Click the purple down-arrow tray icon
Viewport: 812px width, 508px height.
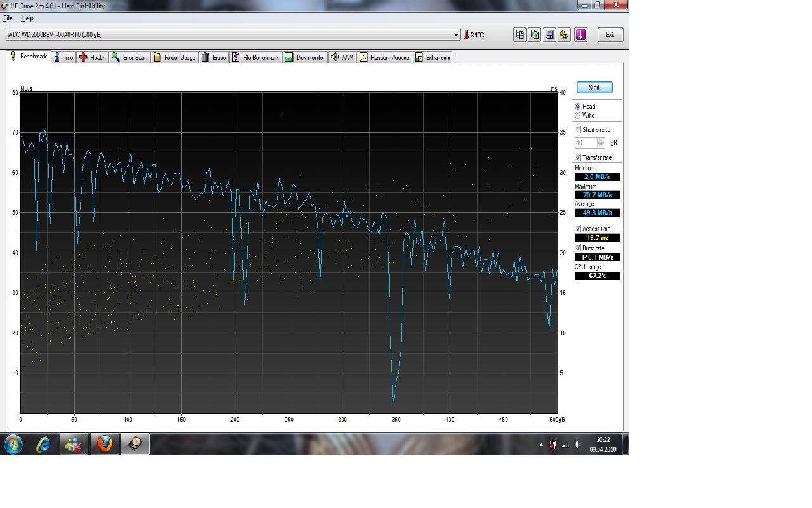tap(580, 35)
